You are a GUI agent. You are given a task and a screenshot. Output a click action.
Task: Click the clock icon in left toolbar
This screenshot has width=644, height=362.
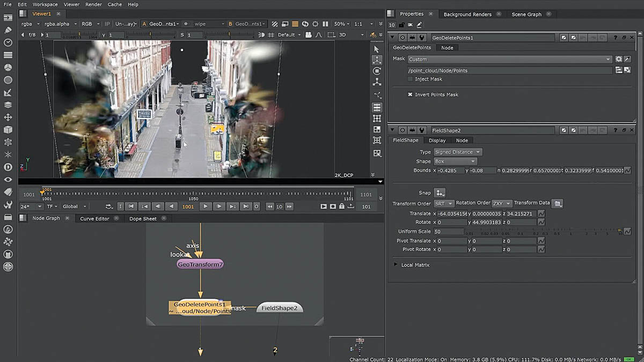(8, 42)
